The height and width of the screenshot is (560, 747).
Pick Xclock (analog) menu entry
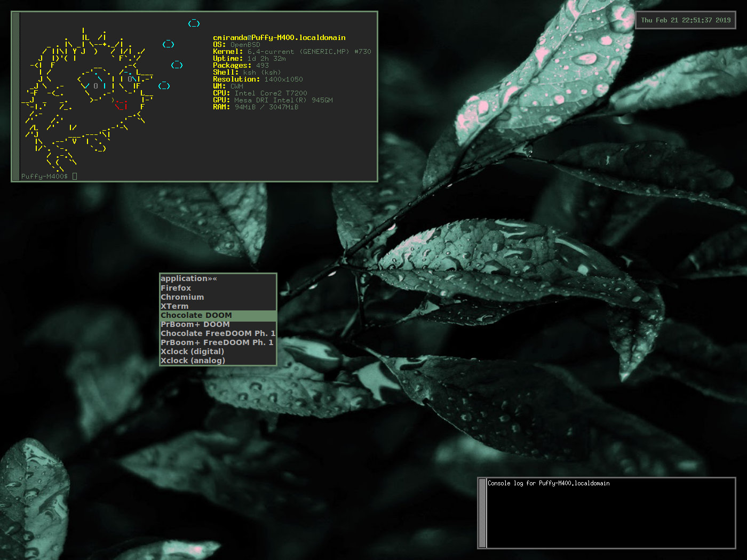point(193,361)
